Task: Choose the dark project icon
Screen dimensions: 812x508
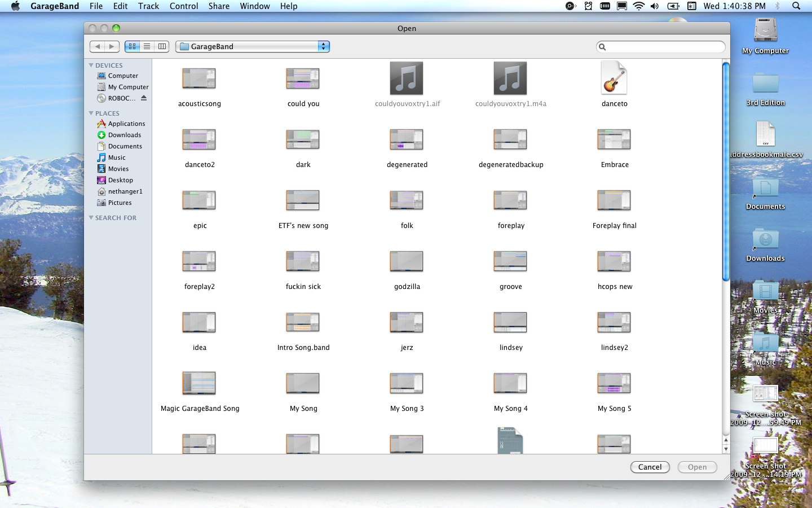Action: pos(303,139)
